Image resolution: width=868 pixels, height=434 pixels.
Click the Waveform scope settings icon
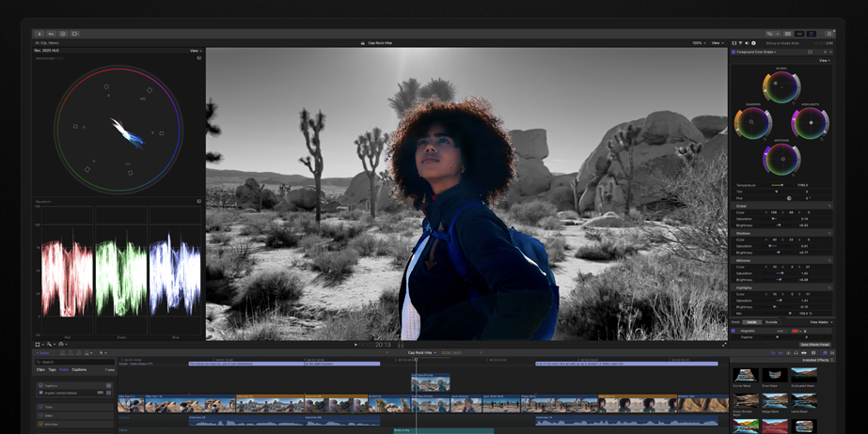(x=199, y=201)
